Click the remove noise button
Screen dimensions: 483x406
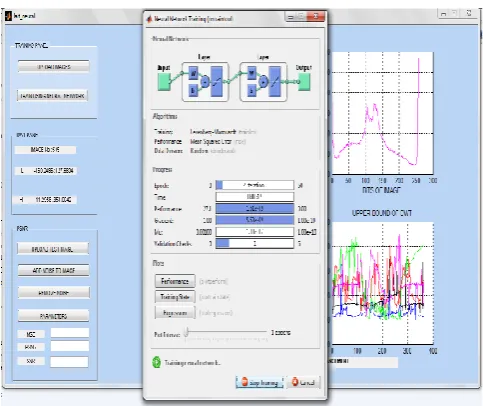[54, 293]
